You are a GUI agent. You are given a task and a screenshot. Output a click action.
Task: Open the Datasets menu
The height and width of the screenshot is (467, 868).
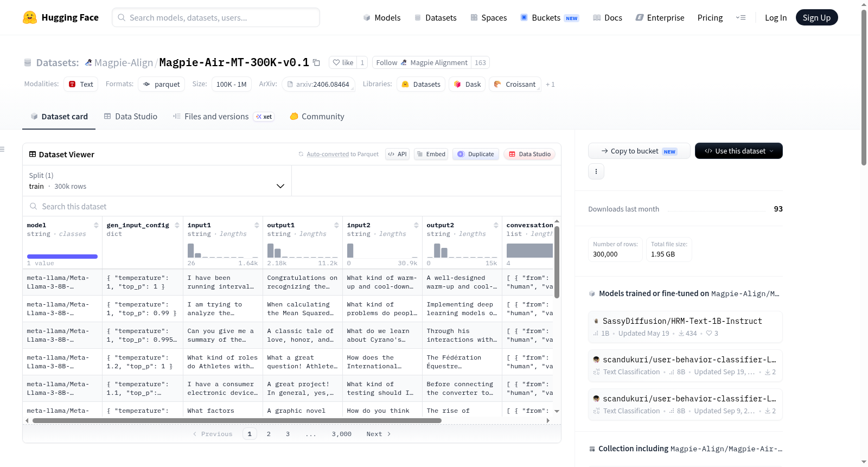(435, 17)
